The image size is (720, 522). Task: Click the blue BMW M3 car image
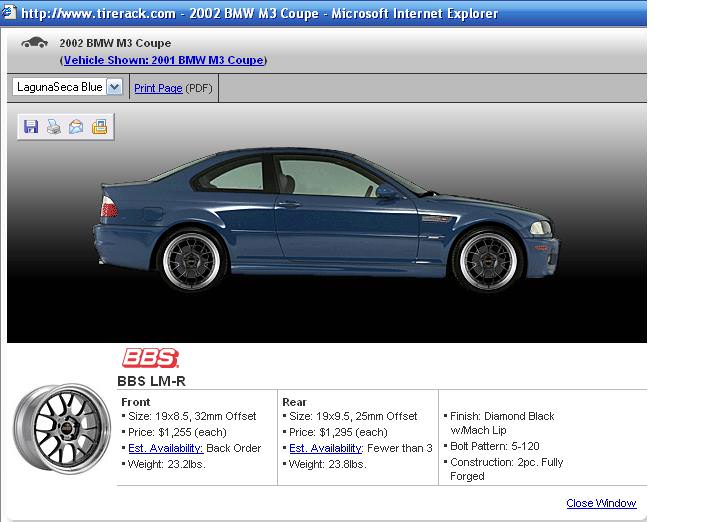coord(326,219)
